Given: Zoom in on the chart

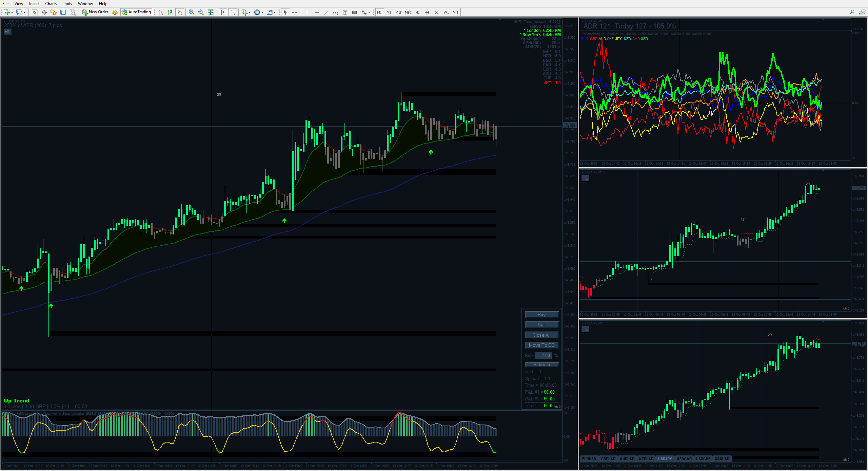Looking at the screenshot, I should point(192,12).
